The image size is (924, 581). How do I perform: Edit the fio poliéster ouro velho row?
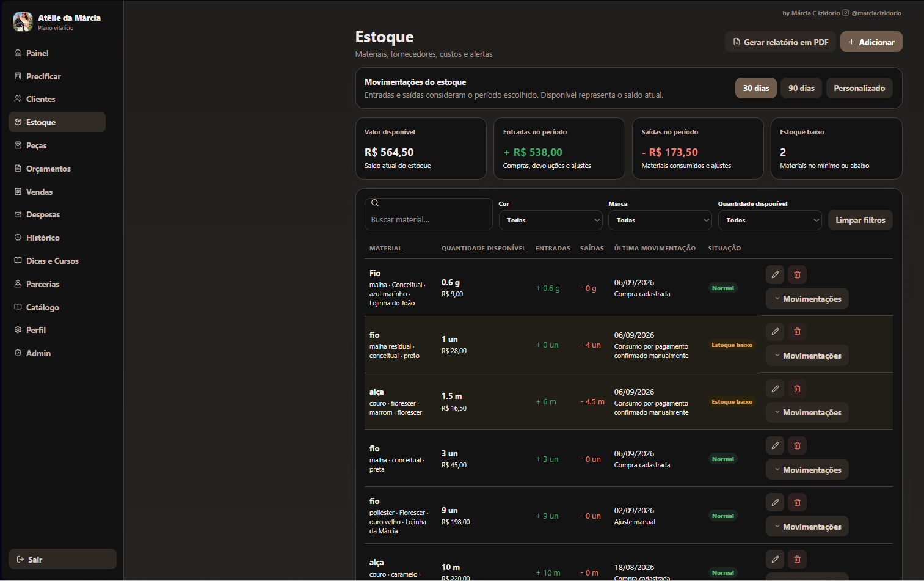tap(775, 502)
